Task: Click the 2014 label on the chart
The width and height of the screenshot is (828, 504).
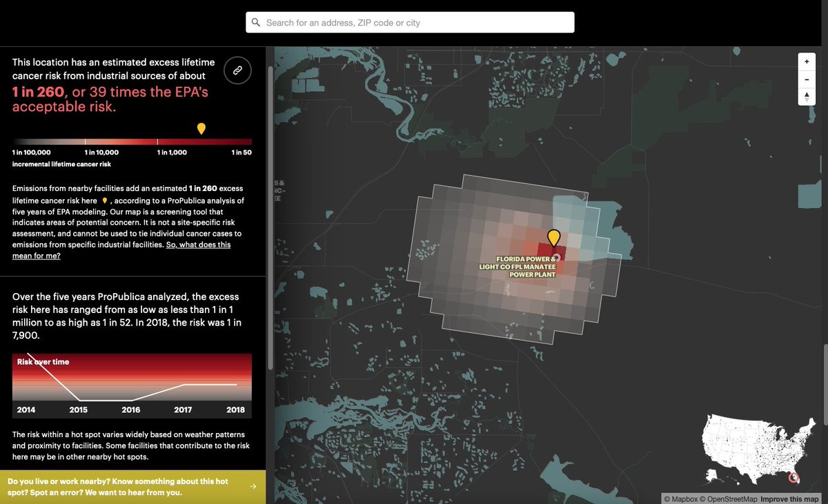Action: (x=26, y=410)
